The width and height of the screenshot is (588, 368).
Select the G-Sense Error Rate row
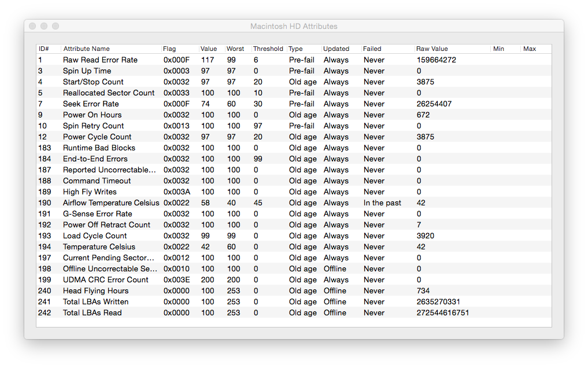294,214
